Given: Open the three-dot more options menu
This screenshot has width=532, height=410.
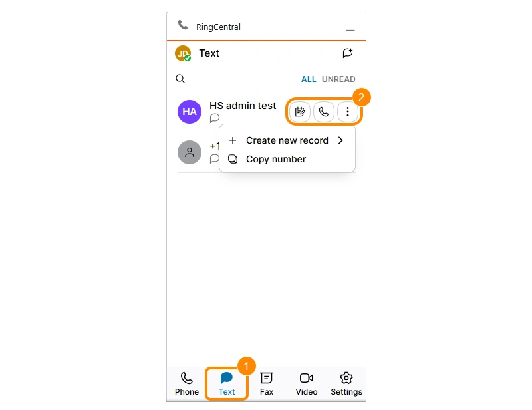Looking at the screenshot, I should tap(347, 112).
